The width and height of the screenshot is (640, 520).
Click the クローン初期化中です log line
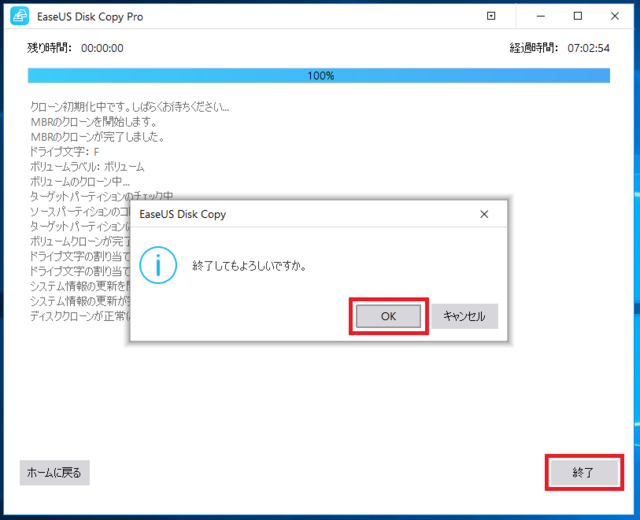point(130,107)
